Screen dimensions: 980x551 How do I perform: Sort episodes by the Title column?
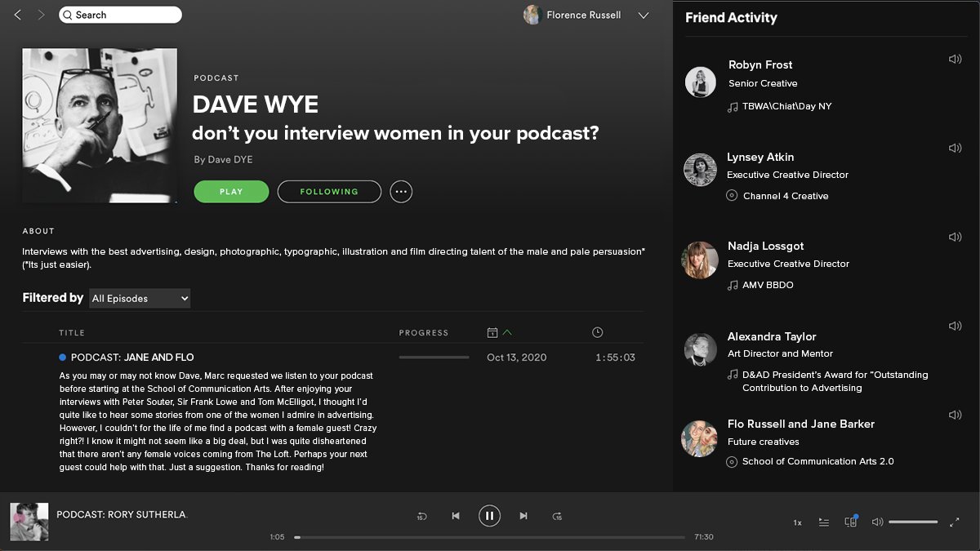(72, 333)
